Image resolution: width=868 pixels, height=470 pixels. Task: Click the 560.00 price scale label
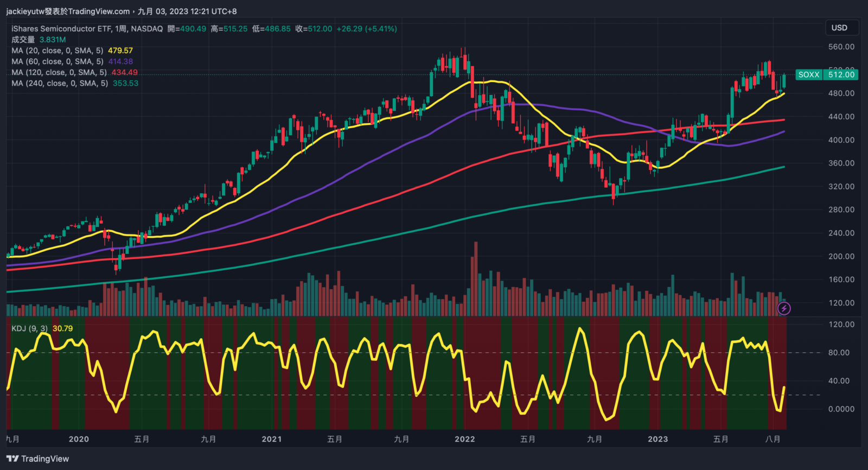click(x=841, y=47)
